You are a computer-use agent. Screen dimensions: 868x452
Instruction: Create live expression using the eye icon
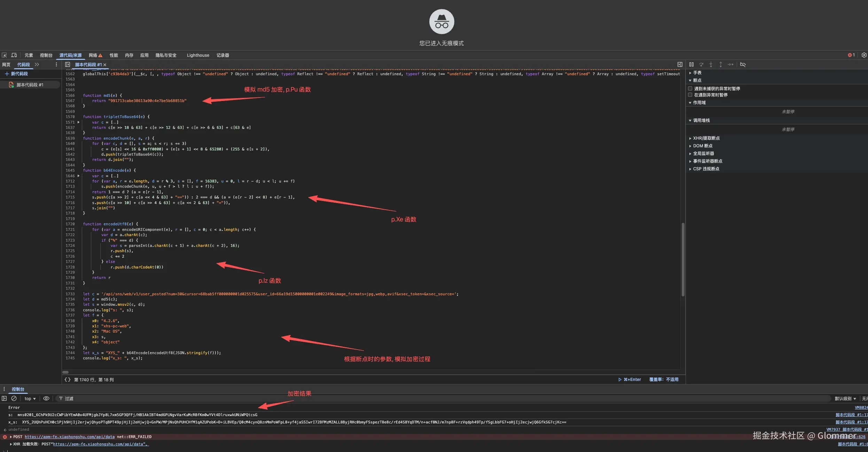click(x=46, y=398)
